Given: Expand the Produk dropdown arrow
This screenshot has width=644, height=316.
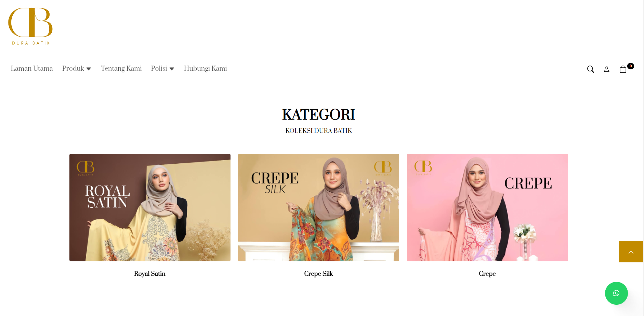Looking at the screenshot, I should tap(89, 69).
